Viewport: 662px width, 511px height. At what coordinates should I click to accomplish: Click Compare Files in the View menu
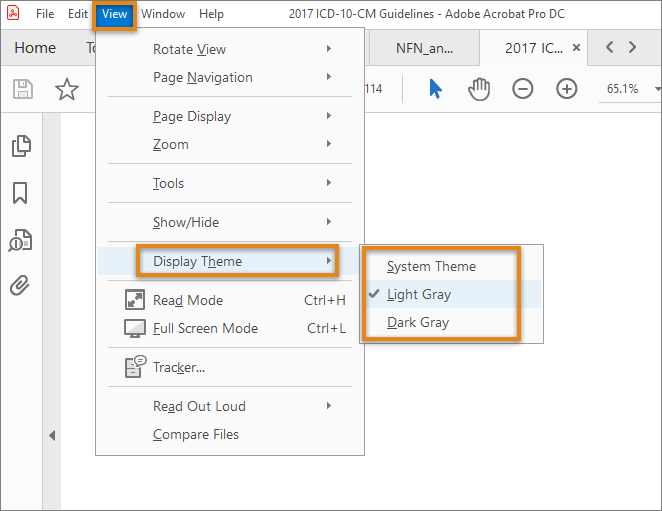click(x=196, y=434)
